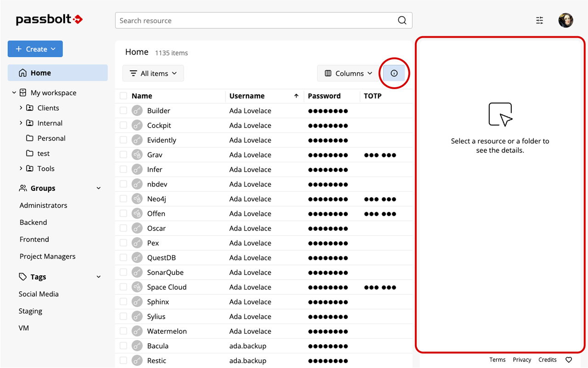Click the key icon beside Restic
The width and height of the screenshot is (588, 368).
137,361
